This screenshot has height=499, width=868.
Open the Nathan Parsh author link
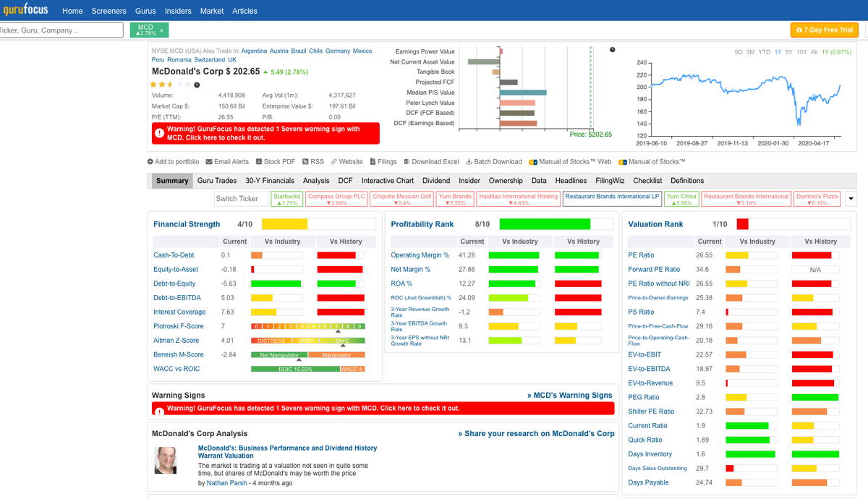(x=227, y=483)
